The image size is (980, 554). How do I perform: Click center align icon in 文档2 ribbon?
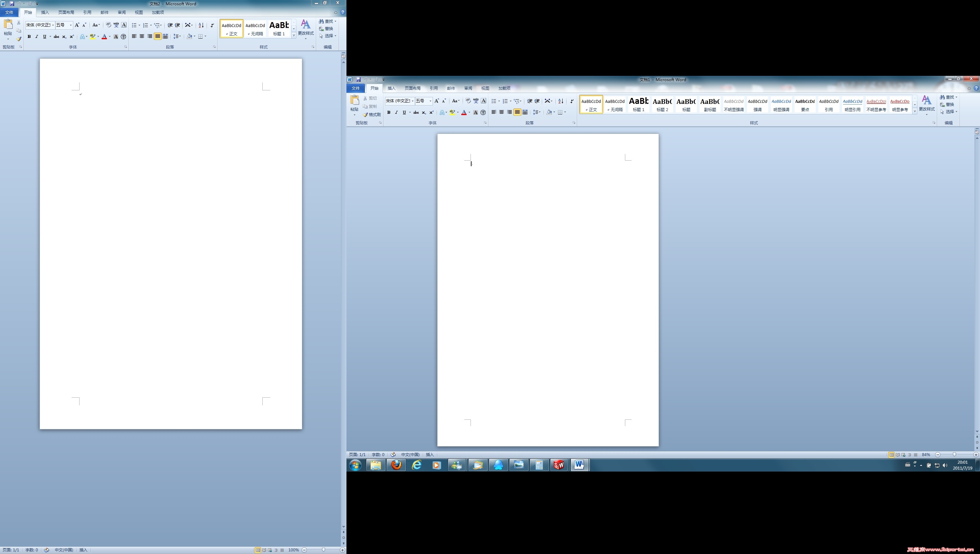(142, 37)
